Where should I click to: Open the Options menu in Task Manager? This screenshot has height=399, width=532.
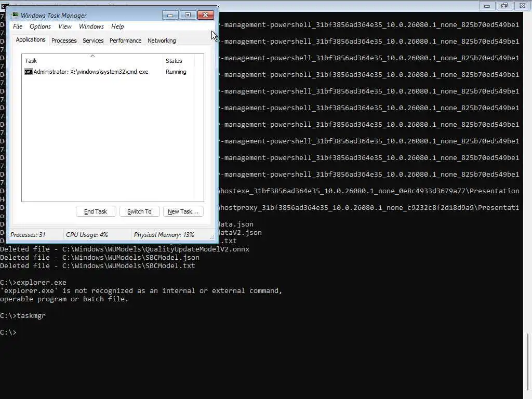pyautogui.click(x=40, y=26)
